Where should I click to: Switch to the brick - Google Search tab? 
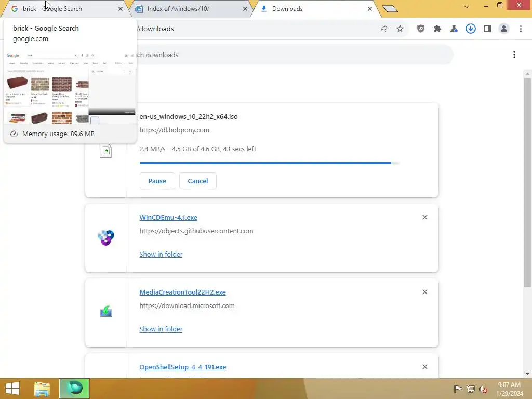pos(64,9)
